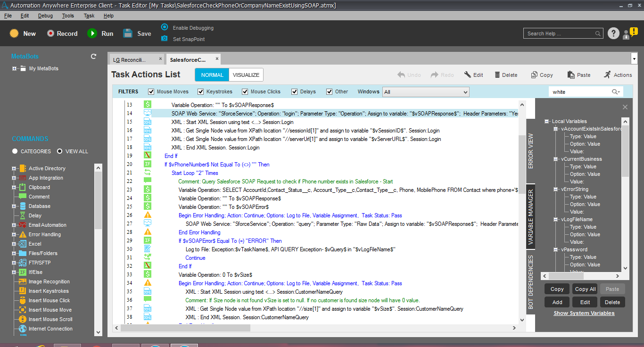Viewport: 644px width, 347px height.
Task: Expand the My MetaBots tree node
Action: tap(14, 68)
